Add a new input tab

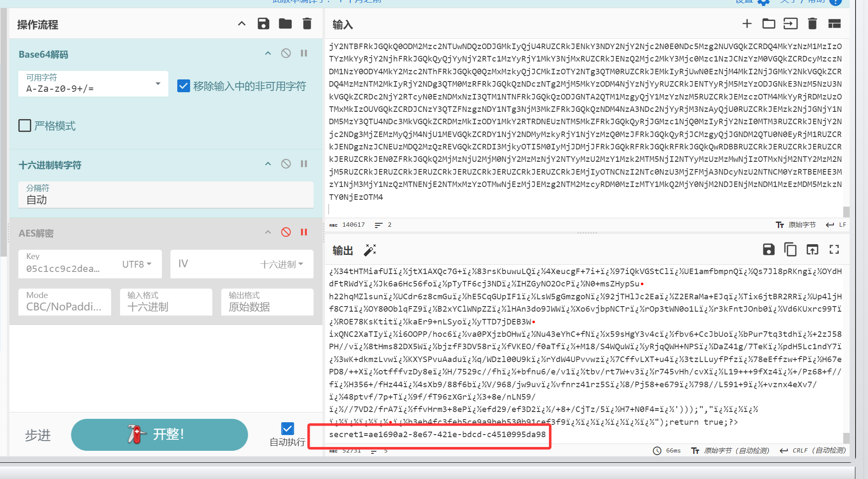tap(747, 24)
